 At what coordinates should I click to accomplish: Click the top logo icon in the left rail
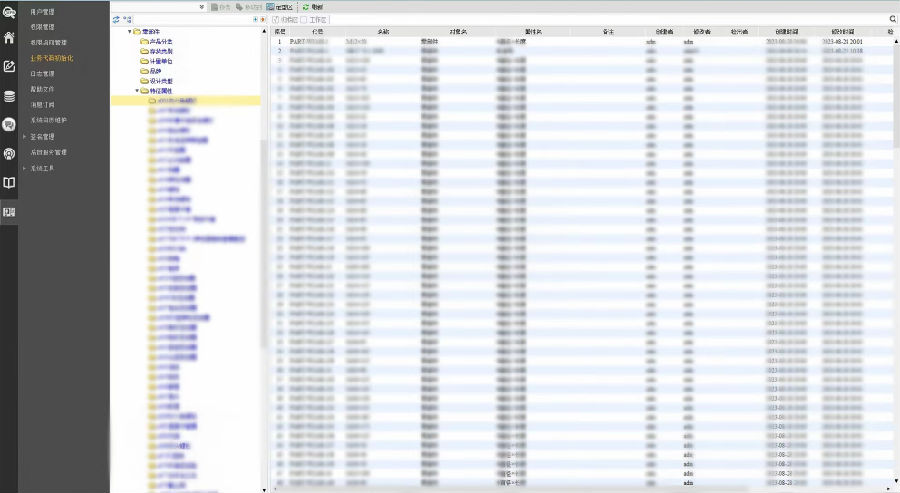[x=9, y=11]
